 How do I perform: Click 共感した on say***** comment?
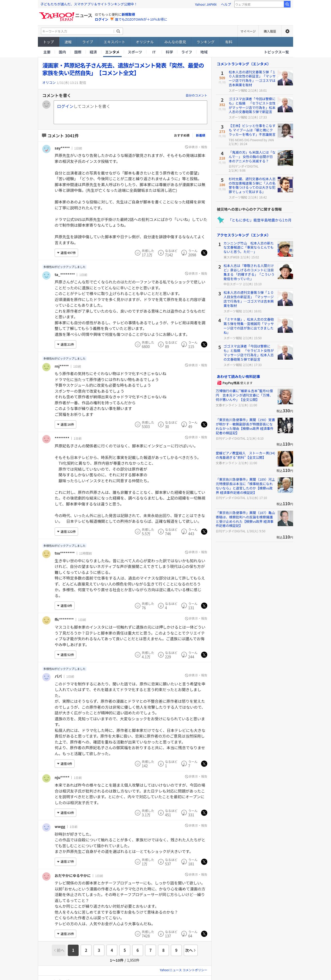144,252
